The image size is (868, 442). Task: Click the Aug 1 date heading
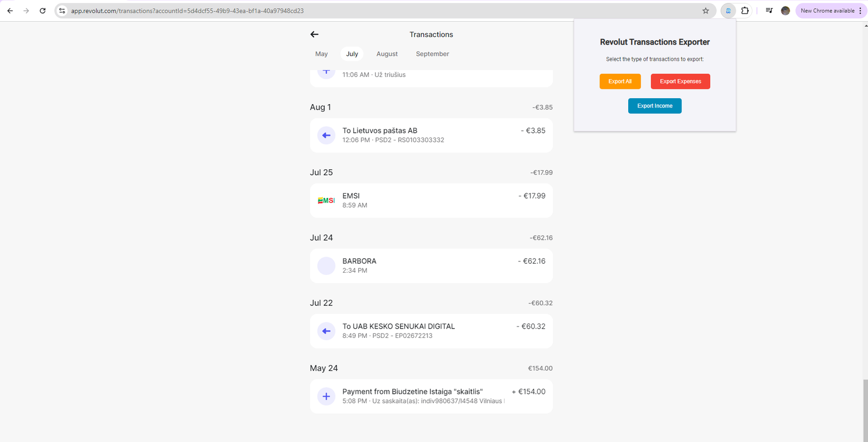[x=320, y=107]
